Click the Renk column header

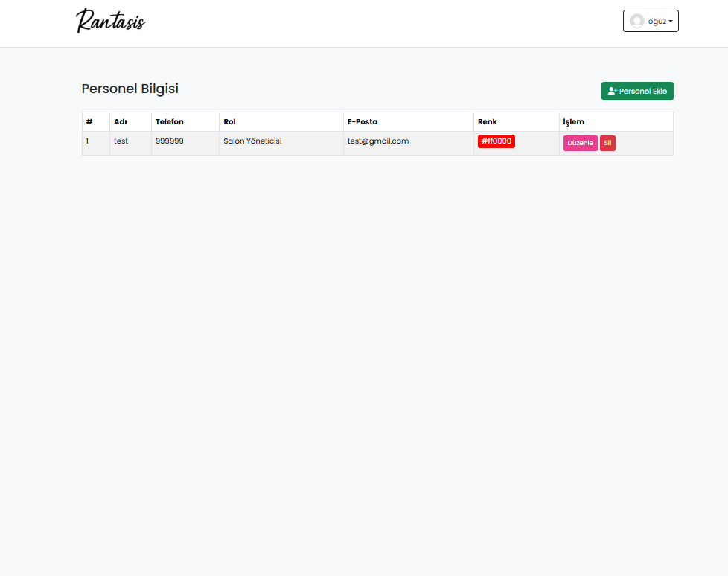[487, 121]
